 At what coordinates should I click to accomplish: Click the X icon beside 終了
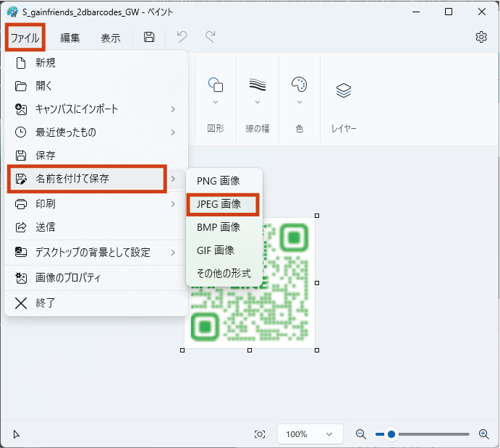[x=21, y=303]
